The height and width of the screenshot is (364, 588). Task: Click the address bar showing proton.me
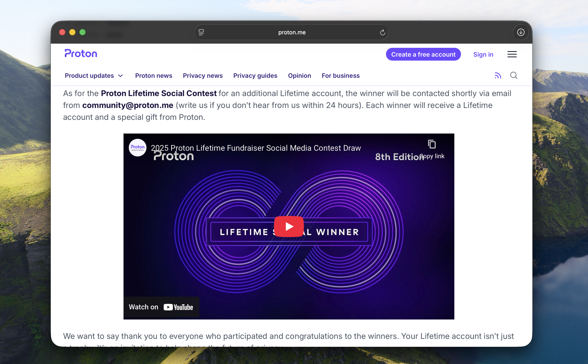click(x=291, y=32)
